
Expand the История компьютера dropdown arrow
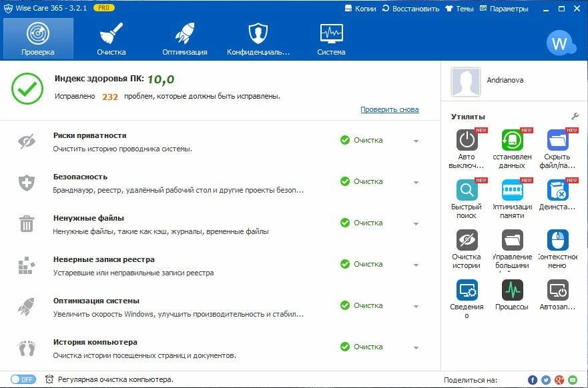(x=416, y=348)
